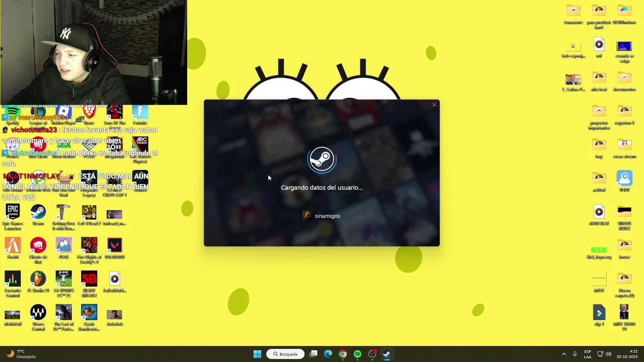Open the Windows Start menu
Screen dimensions: 644x362
257,354
